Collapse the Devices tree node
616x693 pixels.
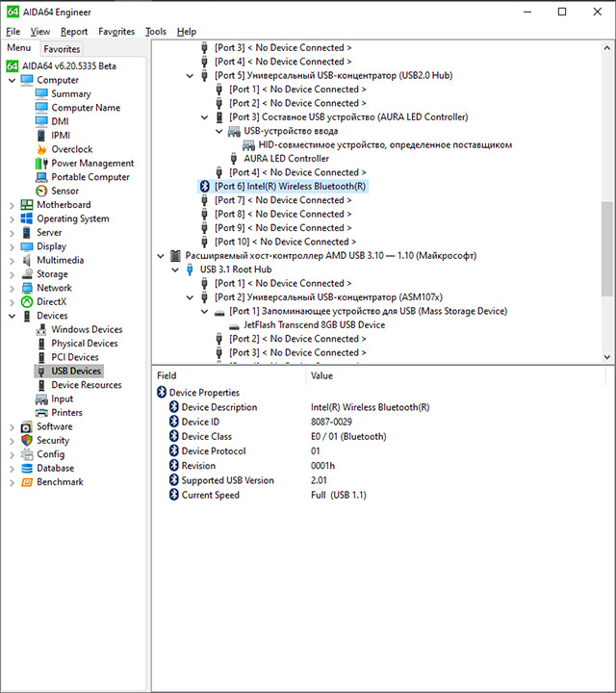pyautogui.click(x=12, y=316)
